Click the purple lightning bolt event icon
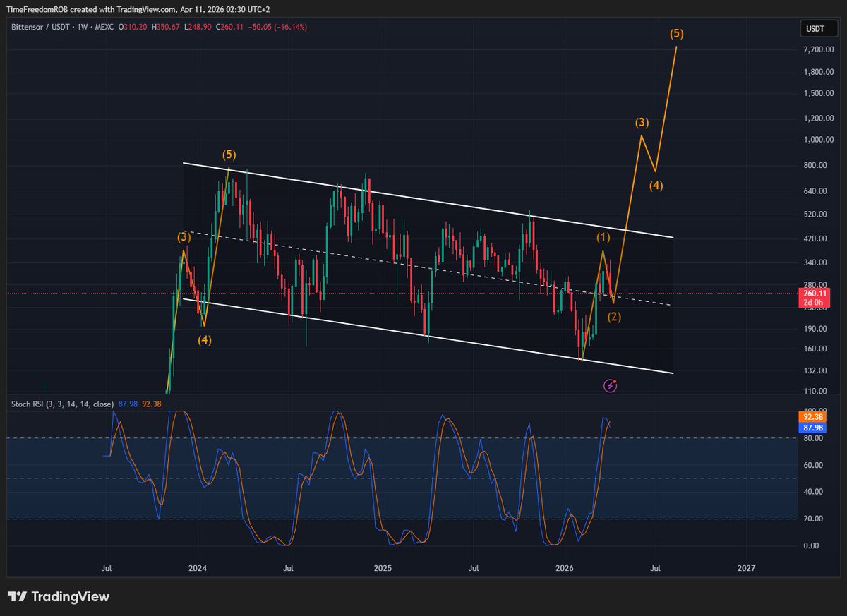847x616 pixels. (x=611, y=385)
